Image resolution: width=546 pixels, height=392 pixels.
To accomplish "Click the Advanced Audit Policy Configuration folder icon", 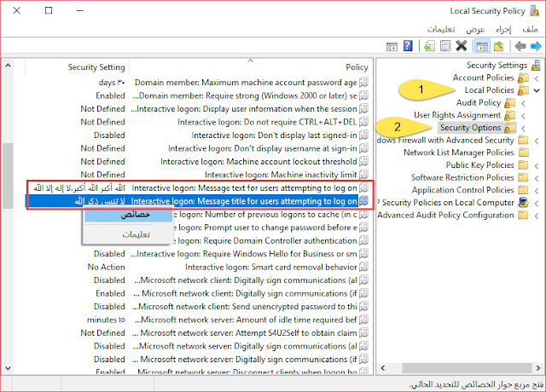I will click(x=523, y=215).
